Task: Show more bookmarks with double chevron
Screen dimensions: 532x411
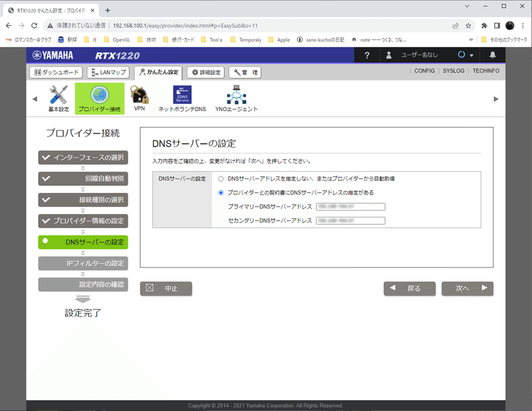Action: click(x=471, y=40)
